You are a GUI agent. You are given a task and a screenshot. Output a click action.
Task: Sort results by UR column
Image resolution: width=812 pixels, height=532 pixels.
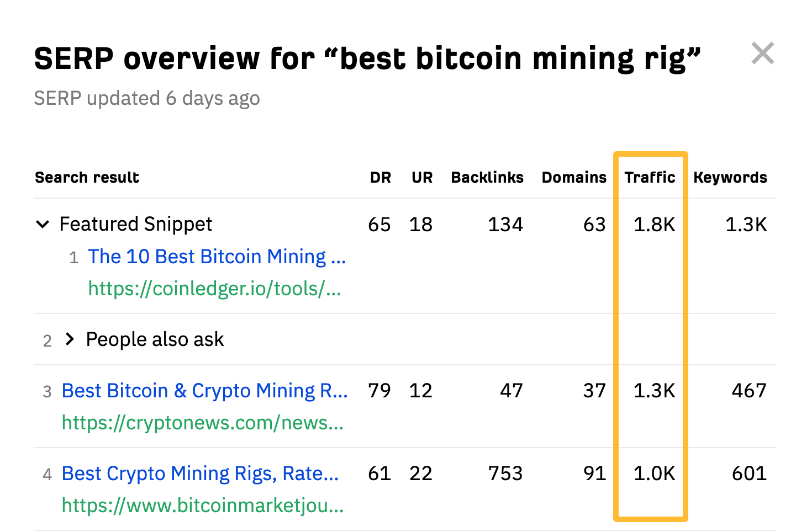point(421,177)
